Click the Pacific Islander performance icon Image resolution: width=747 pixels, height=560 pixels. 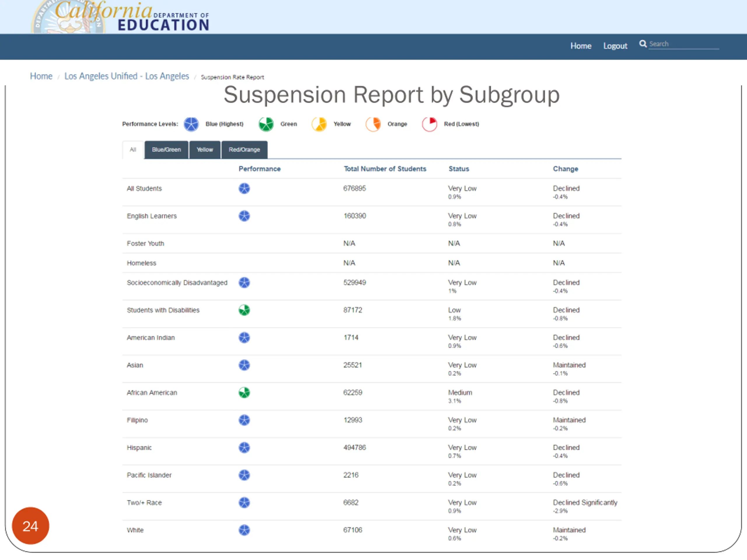244,475
